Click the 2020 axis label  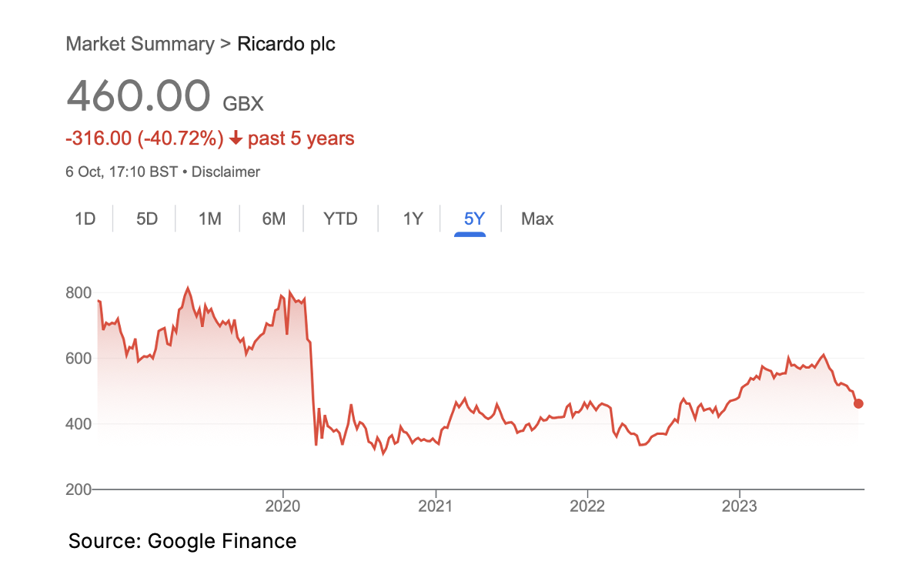tap(282, 506)
